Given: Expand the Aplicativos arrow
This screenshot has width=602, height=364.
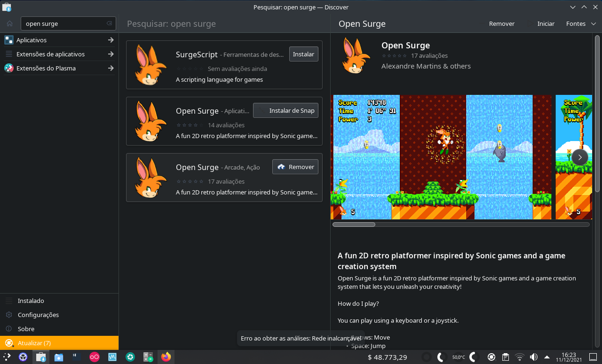Looking at the screenshot, I should coord(111,40).
